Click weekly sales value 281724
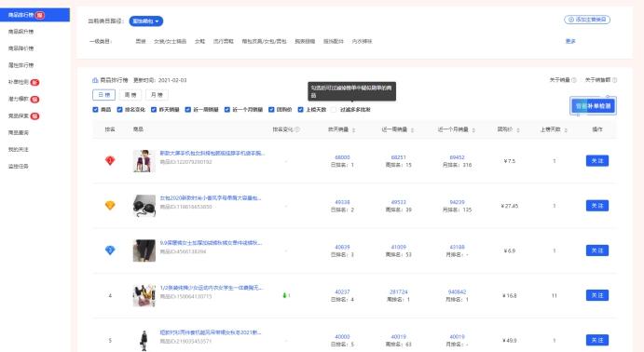 coord(398,291)
